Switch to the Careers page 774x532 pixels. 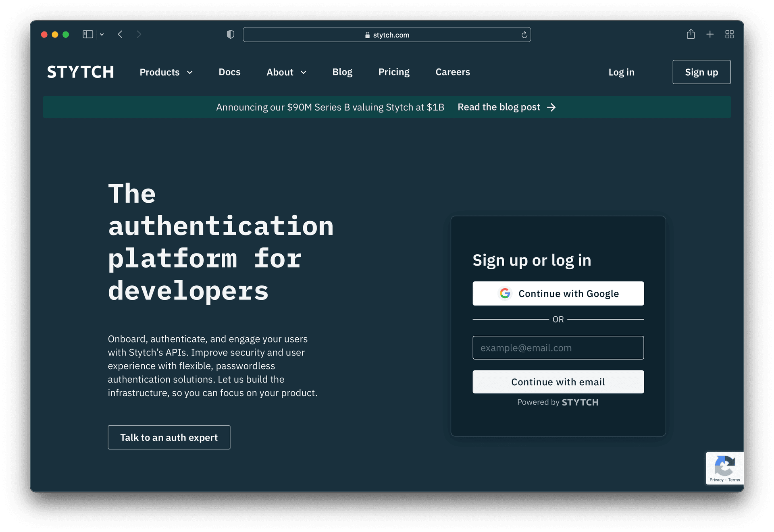coord(452,72)
